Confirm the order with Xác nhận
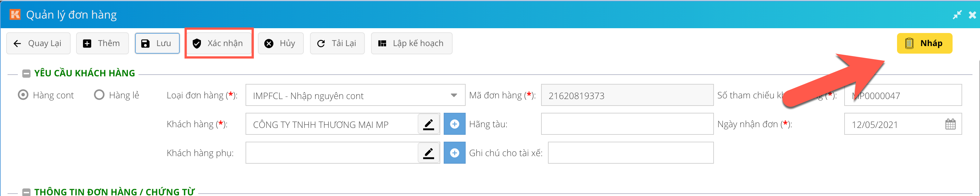 coord(219,43)
